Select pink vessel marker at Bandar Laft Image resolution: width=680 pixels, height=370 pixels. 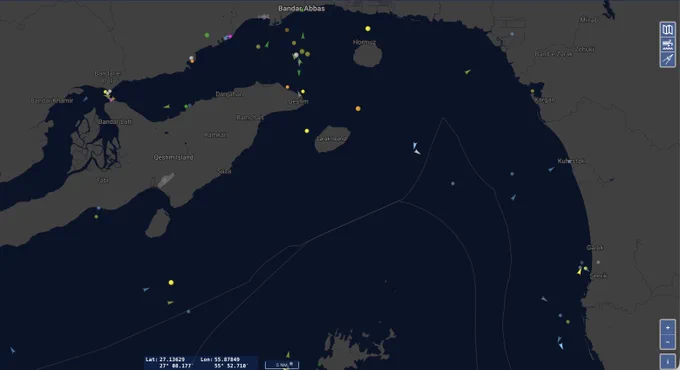111,100
